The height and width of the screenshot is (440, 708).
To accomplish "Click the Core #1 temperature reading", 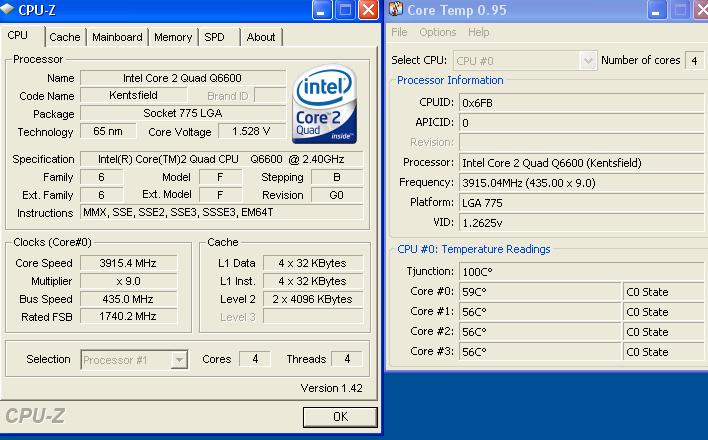I will (540, 312).
